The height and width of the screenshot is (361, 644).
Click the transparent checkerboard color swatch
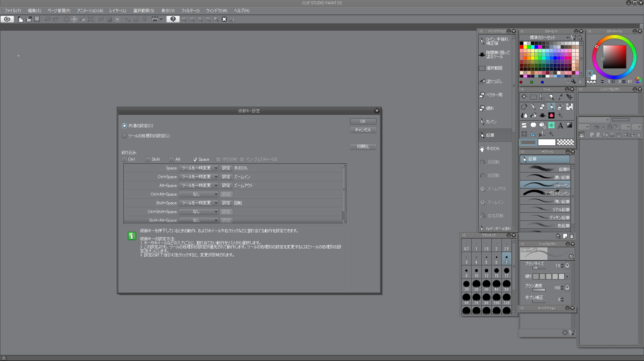[565, 142]
